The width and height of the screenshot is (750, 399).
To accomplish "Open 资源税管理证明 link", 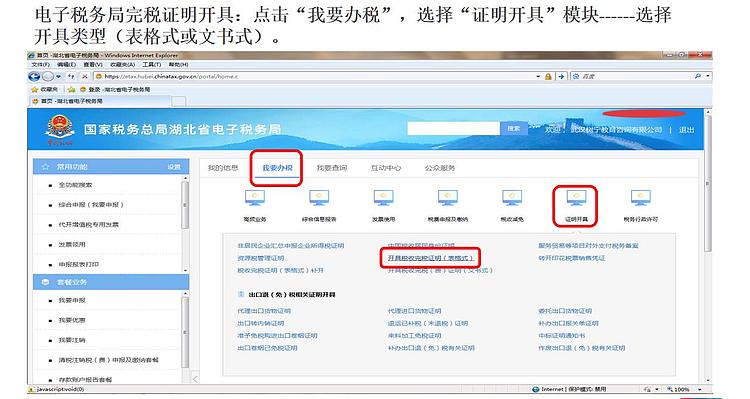I will pos(261,258).
